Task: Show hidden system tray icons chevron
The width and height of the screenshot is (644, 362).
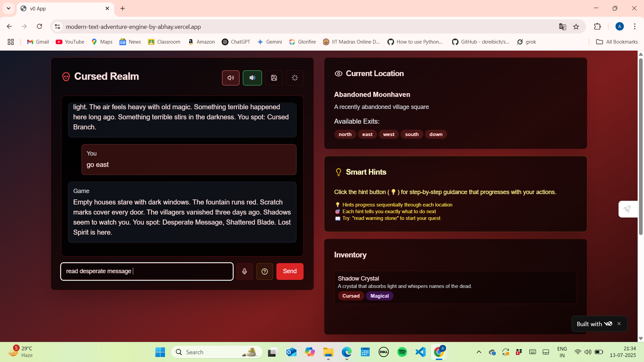Action: click(x=479, y=352)
